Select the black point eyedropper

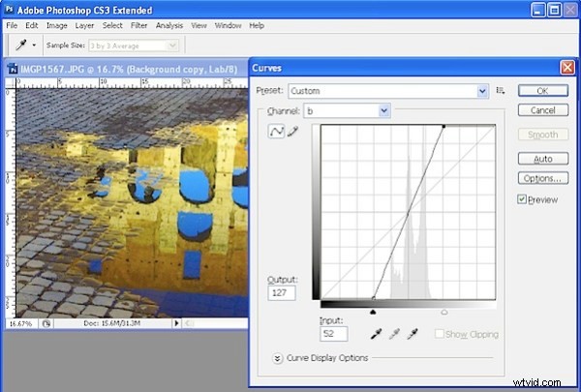click(376, 334)
